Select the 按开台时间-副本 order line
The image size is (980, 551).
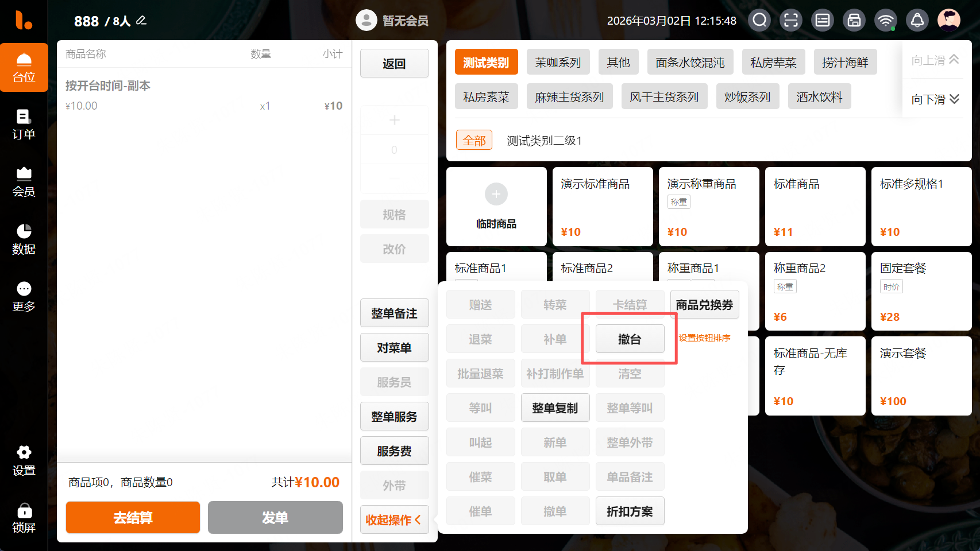204,95
